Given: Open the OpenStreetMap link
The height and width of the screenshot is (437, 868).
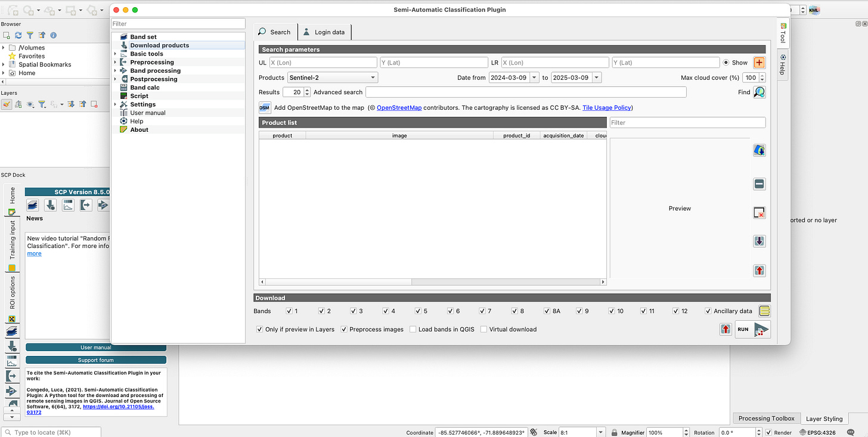Looking at the screenshot, I should point(399,108).
